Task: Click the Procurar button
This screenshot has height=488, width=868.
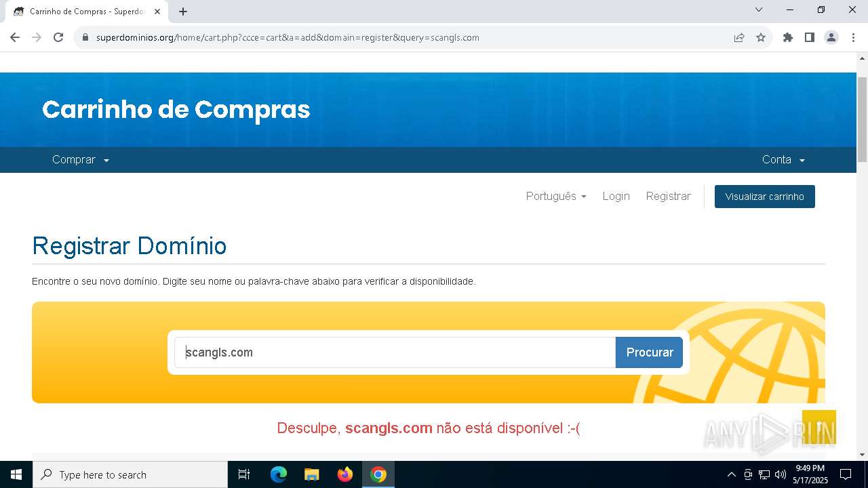Action: (649, 352)
